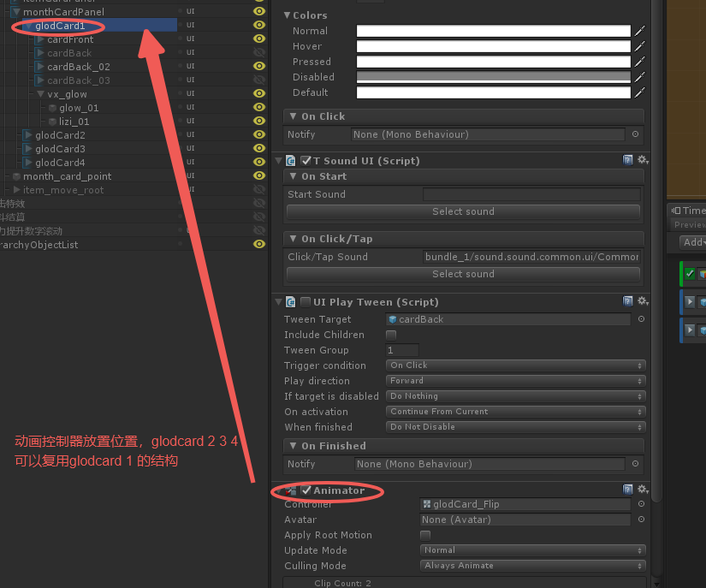Select item_move_root in the hierarchy
706x588 pixels.
click(x=63, y=191)
